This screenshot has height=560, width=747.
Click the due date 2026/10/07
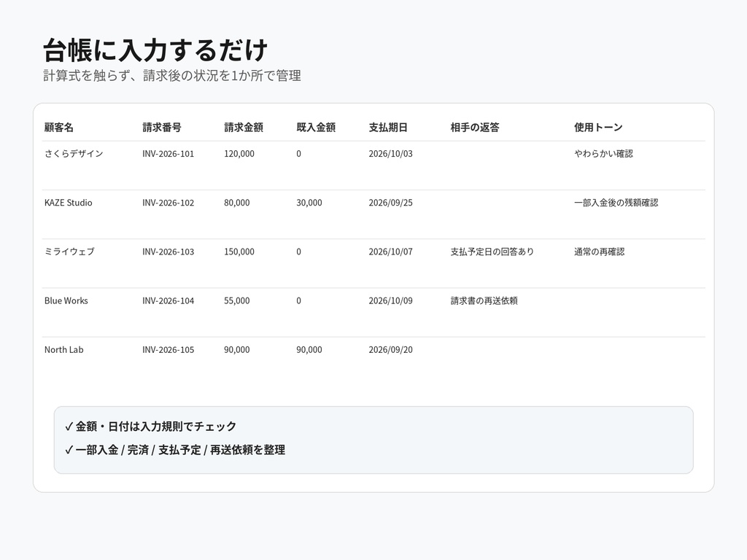point(391,252)
